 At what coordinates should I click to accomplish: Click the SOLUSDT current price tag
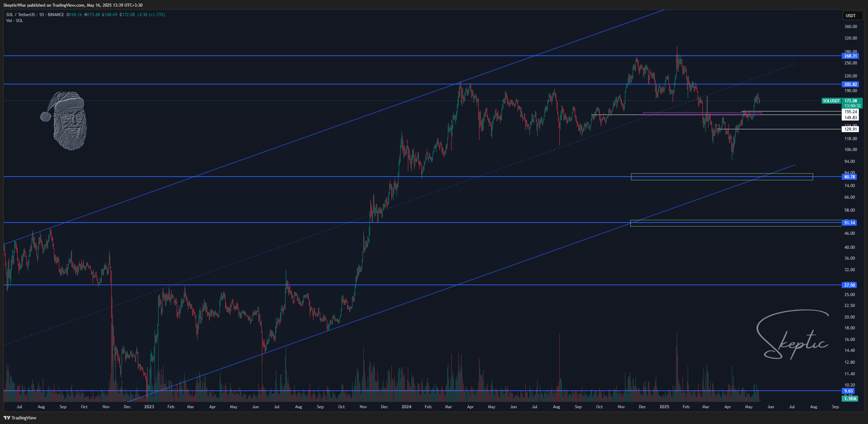pyautogui.click(x=831, y=101)
